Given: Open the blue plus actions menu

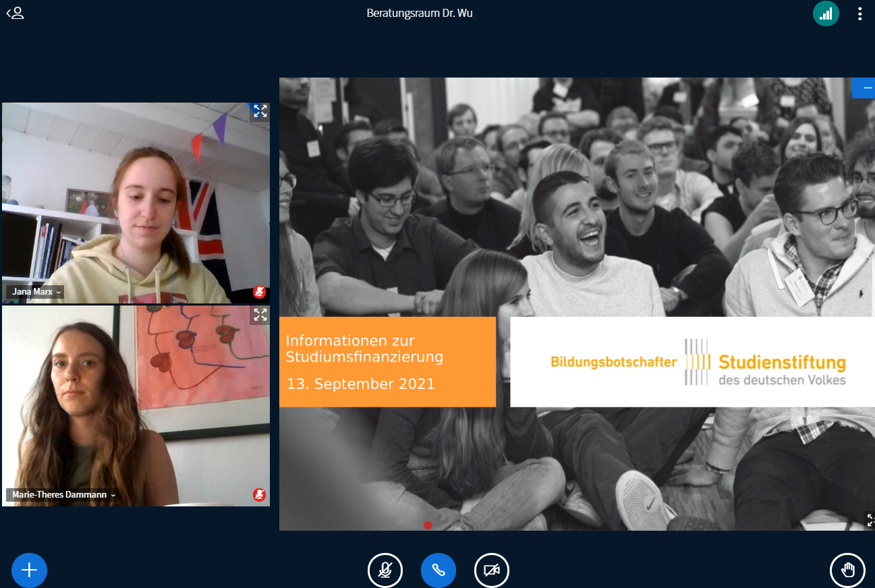Looking at the screenshot, I should [x=29, y=570].
